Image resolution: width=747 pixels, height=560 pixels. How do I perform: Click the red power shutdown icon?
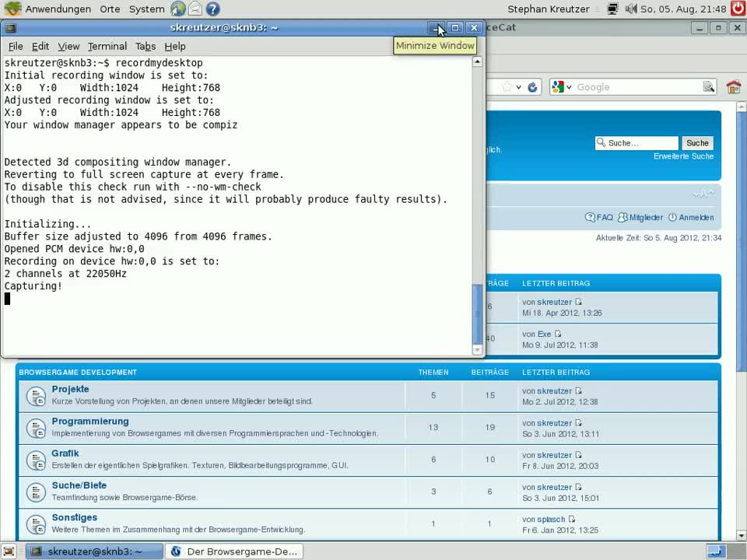click(x=738, y=9)
